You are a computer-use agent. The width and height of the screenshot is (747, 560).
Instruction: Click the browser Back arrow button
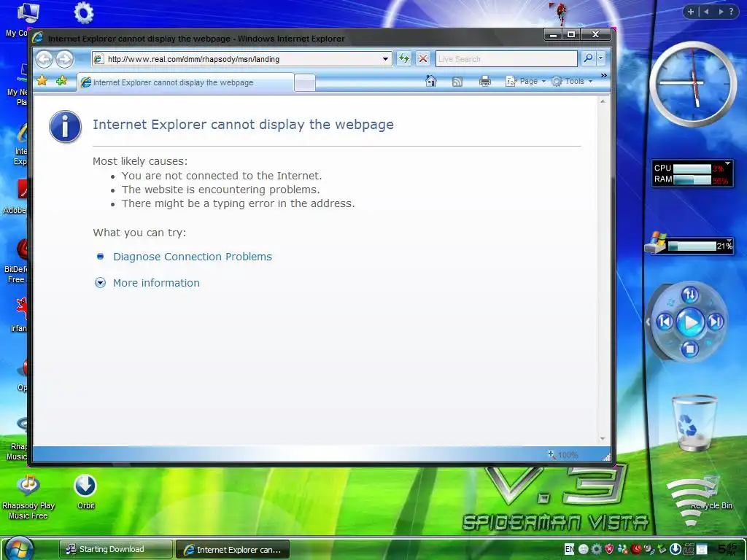[44, 59]
